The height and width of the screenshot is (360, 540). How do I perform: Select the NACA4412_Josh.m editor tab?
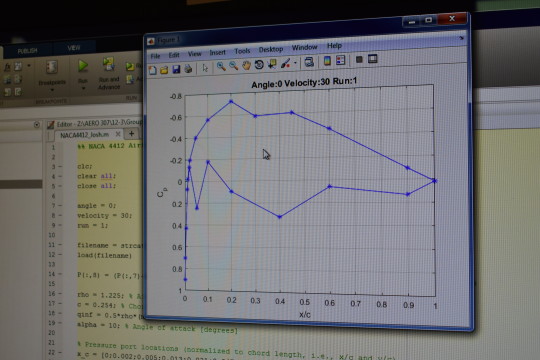[x=84, y=135]
